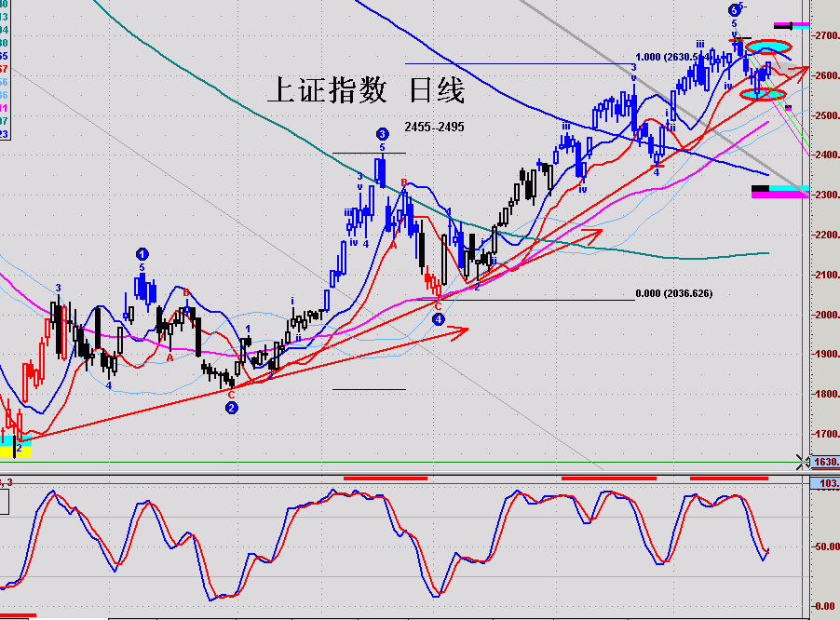This screenshot has width=840, height=620.
Task: Click the red legend value ending in 67
Action: 5,69
